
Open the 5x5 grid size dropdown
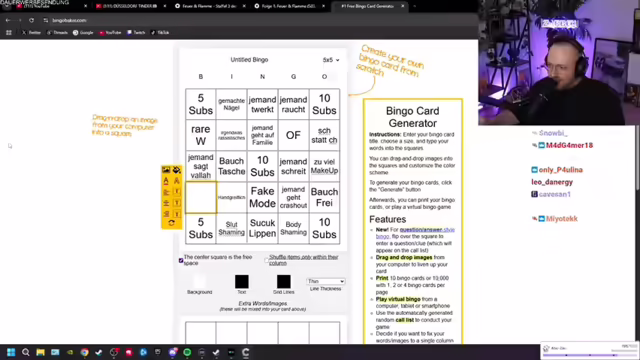[x=331, y=60]
